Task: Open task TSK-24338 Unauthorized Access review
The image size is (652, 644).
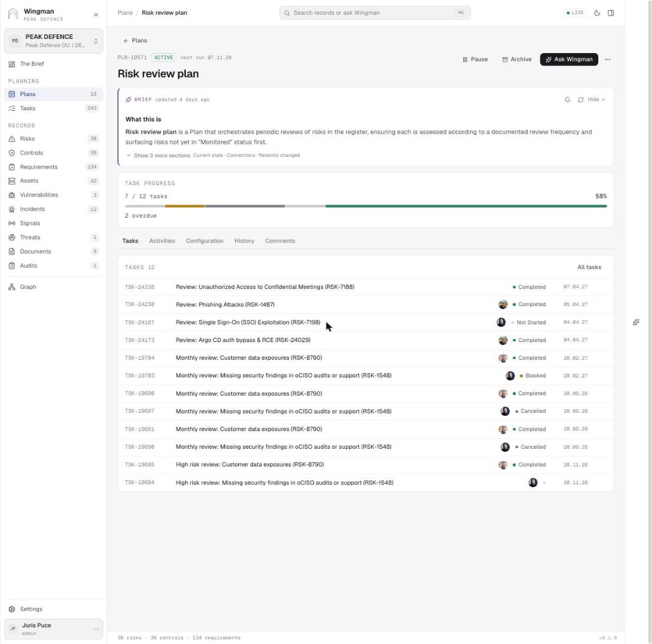Action: (x=365, y=287)
